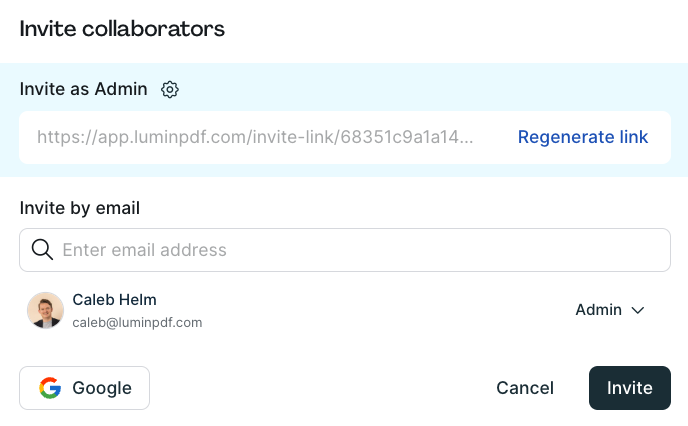The width and height of the screenshot is (688, 426).
Task: Click the Invite by email heading
Action: 80,208
